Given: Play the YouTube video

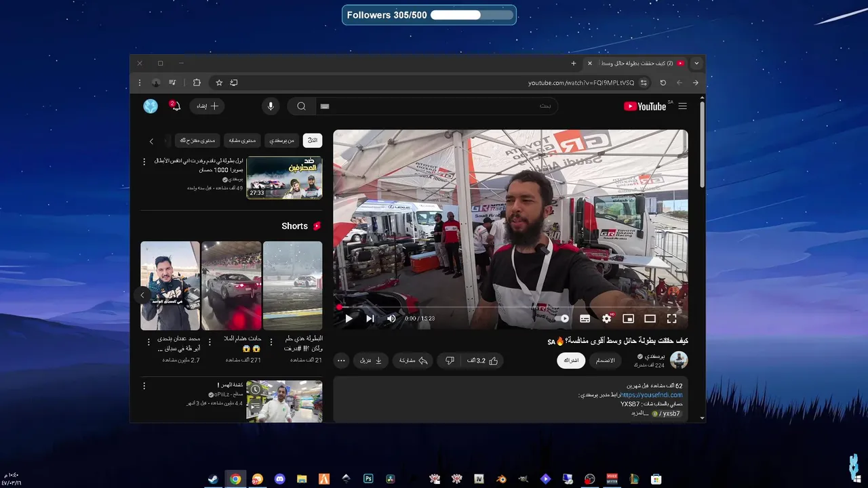Looking at the screenshot, I should click(349, 319).
